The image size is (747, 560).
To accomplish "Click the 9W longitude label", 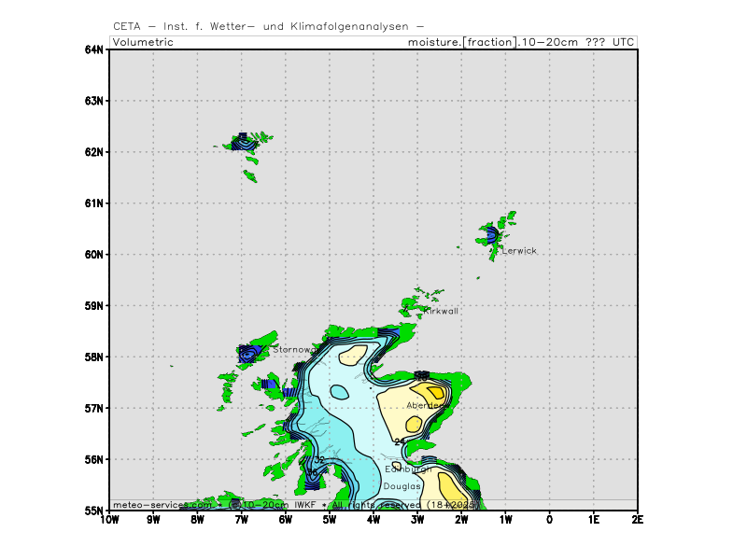I will [x=153, y=520].
